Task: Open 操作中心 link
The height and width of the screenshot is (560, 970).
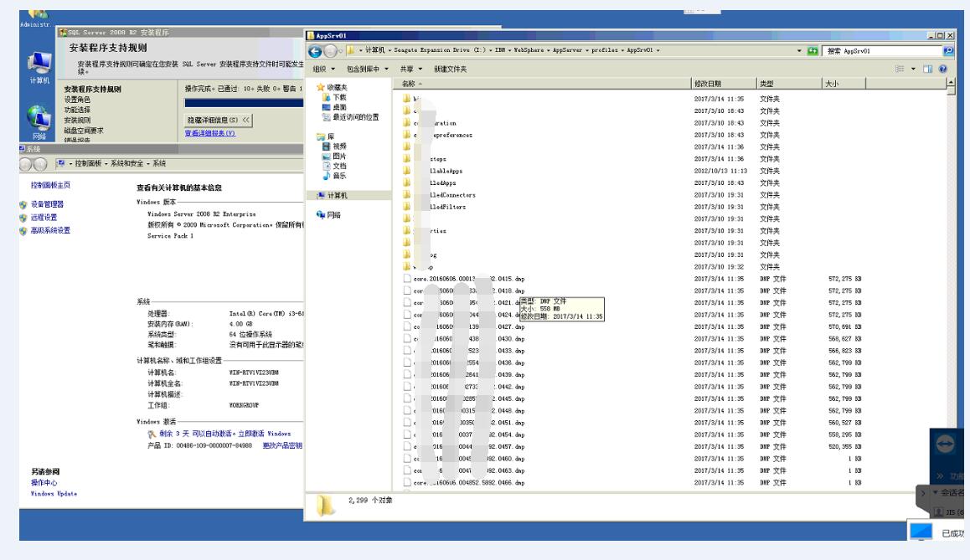Action: pyautogui.click(x=44, y=483)
